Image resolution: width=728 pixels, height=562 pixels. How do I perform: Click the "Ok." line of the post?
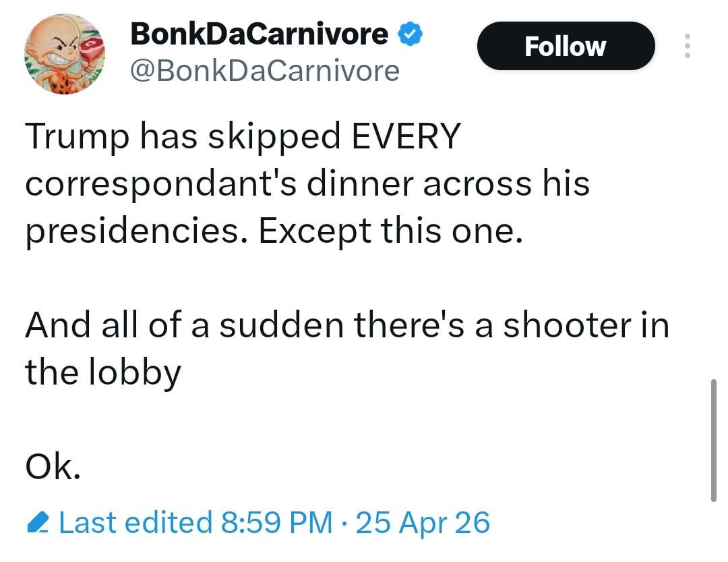53,467
